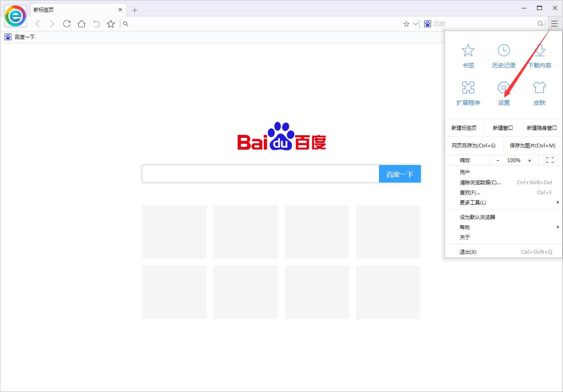This screenshot has width=563, height=392.
Task: Click the 100% zoom level value
Action: [x=514, y=160]
